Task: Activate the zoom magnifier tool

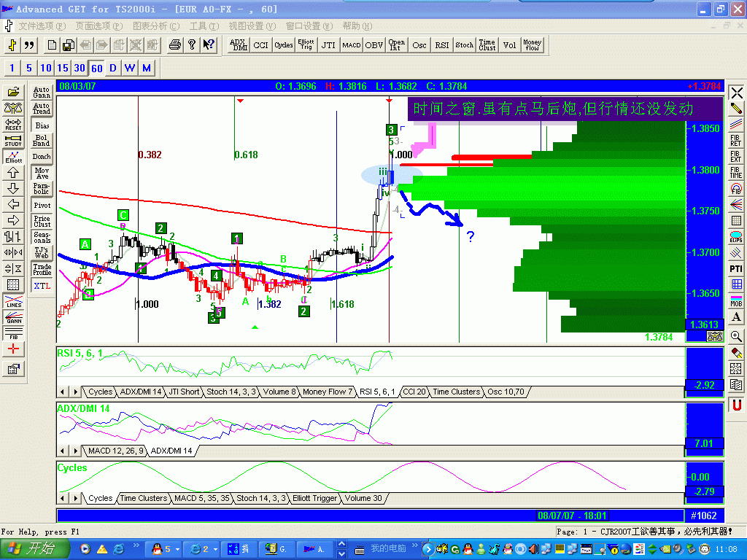Action: [x=737, y=337]
